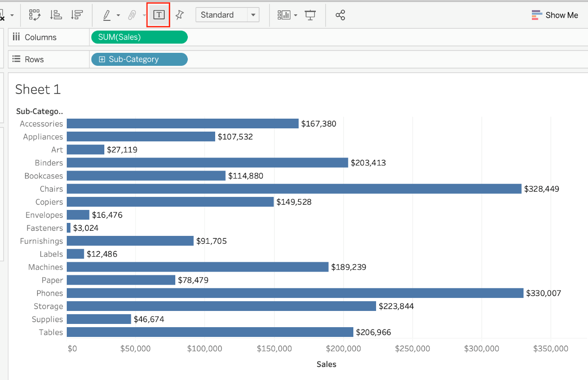Click the Sheet 1 title
588x380 pixels.
(38, 89)
